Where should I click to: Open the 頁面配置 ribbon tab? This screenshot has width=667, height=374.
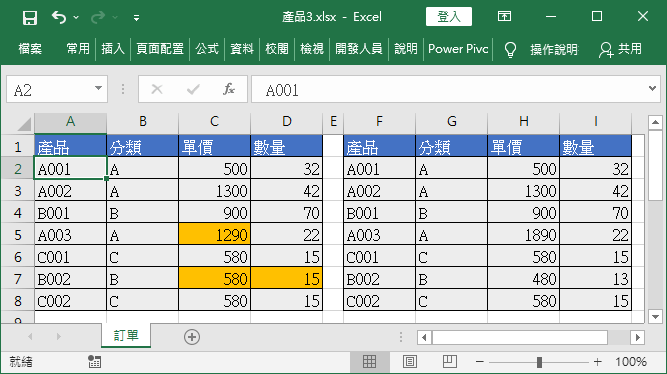pos(160,49)
